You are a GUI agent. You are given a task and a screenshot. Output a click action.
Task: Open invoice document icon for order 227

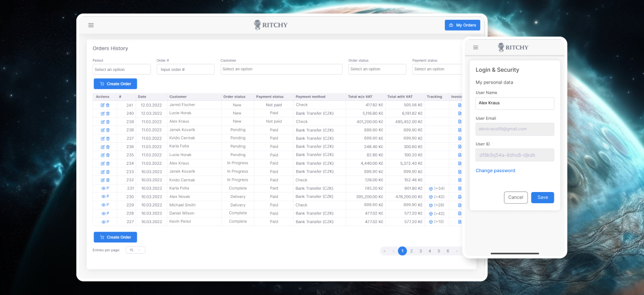pyautogui.click(x=459, y=222)
